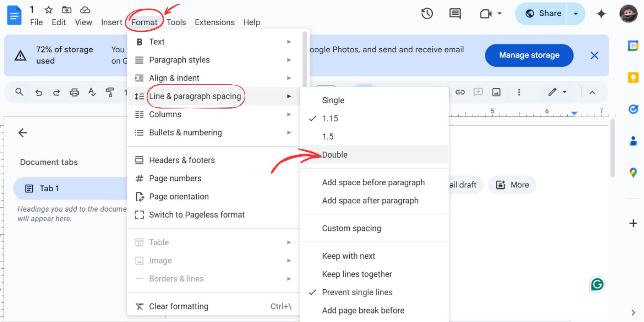Open the Tools menu

176,22
